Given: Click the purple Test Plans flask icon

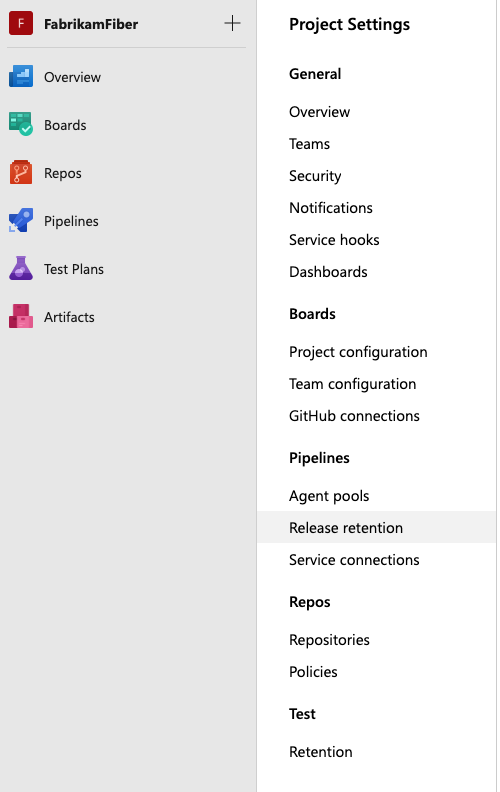Looking at the screenshot, I should pos(21,268).
